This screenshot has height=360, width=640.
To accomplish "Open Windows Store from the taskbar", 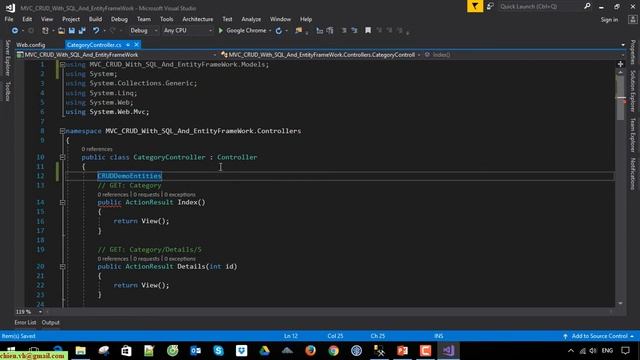I will 127,351.
